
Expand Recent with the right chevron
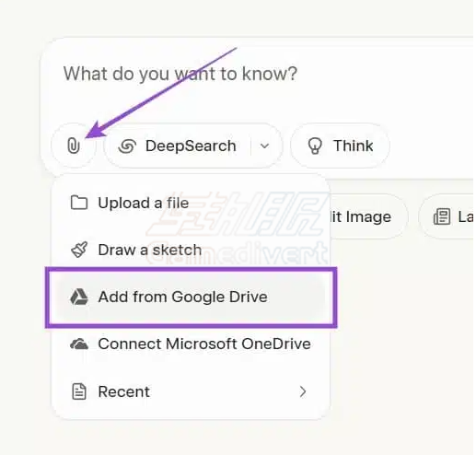coord(303,391)
